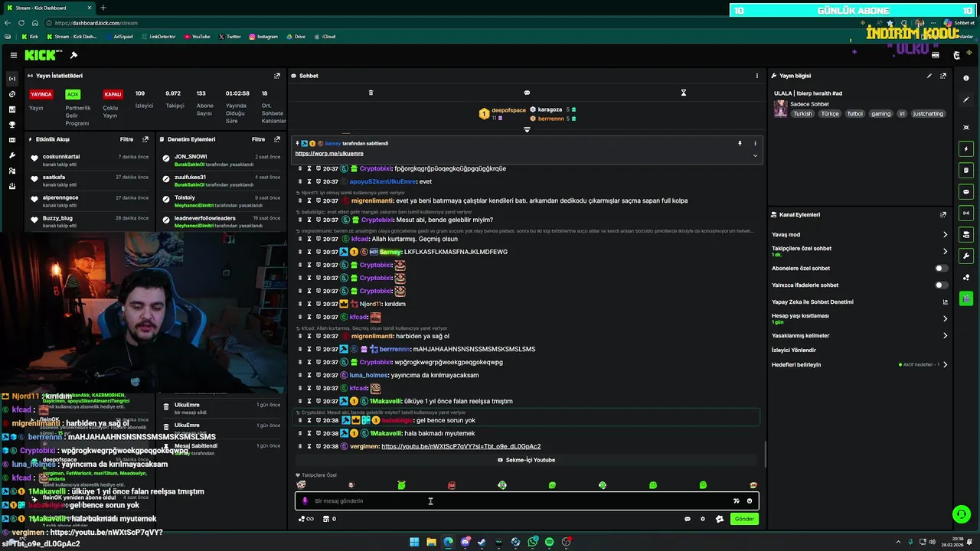
Task: Toggle Abonelere özel sohbet switch
Action: click(941, 269)
